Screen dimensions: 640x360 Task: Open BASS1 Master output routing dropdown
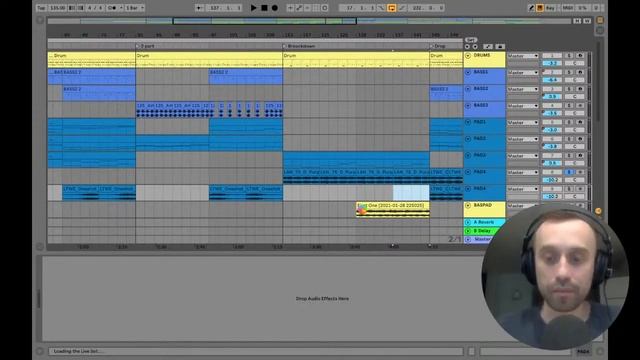[x=523, y=72]
